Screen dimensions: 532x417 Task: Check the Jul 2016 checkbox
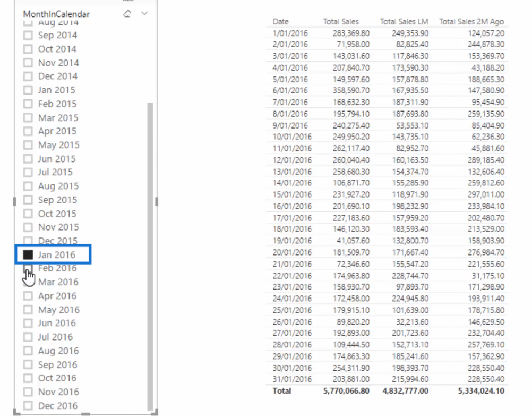(28, 337)
